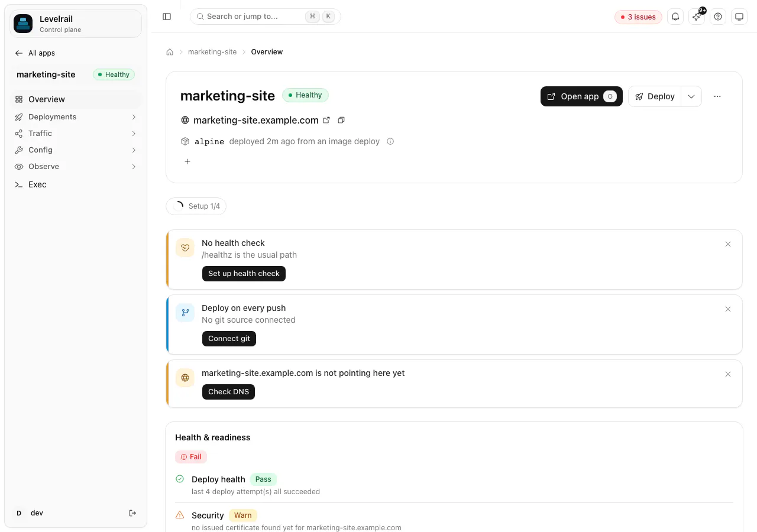Screen dimensions: 757x532
Task: Log out using the sidebar exit icon
Action: pyautogui.click(x=132, y=513)
